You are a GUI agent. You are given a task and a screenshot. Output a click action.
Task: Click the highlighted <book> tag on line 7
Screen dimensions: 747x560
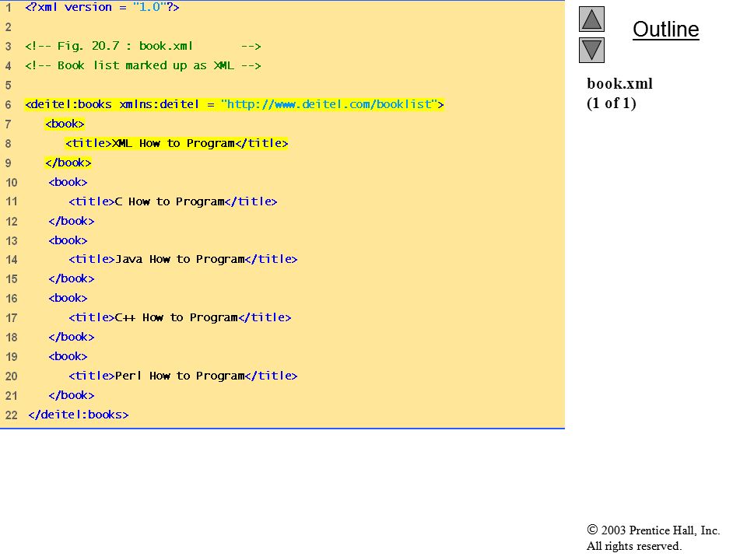(65, 124)
